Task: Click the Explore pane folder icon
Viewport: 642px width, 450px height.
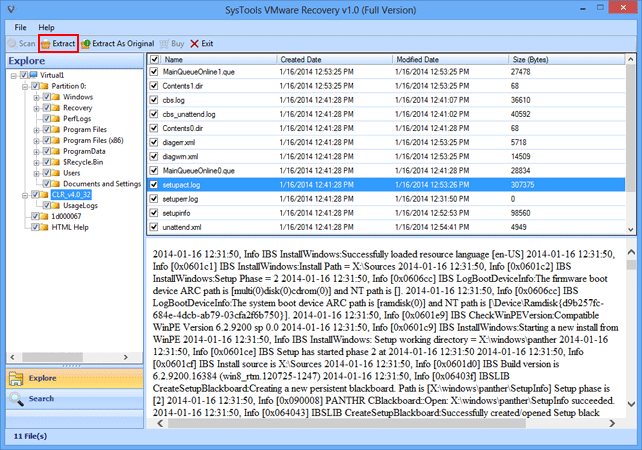Action: 16,378
